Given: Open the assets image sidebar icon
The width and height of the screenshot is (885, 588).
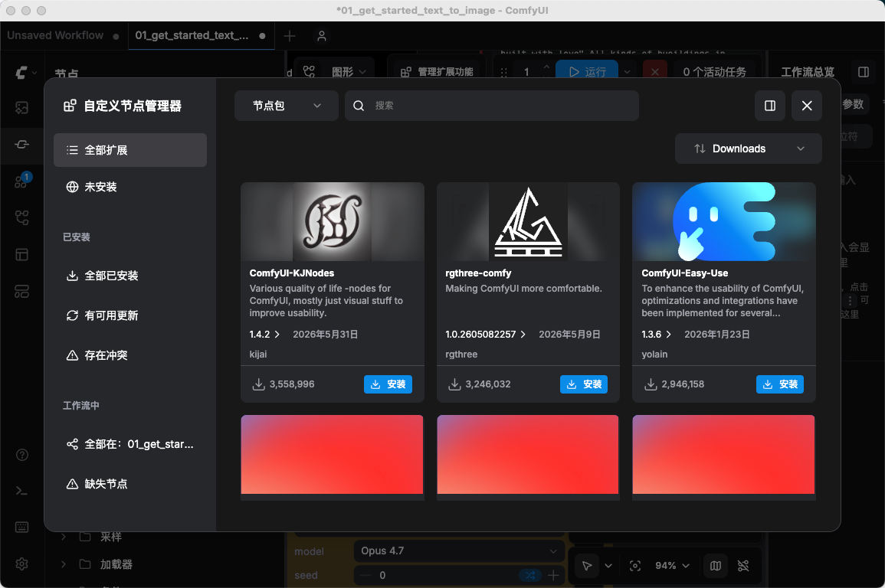Looking at the screenshot, I should click(x=22, y=108).
